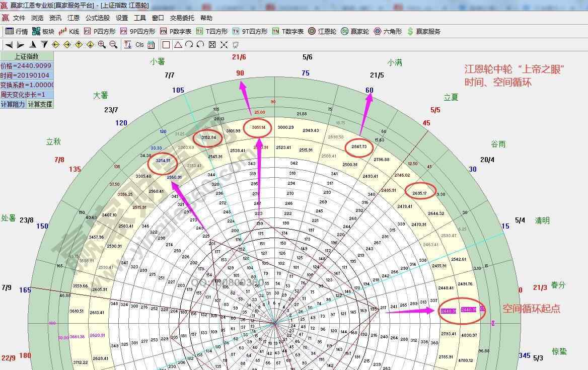The height and width of the screenshot is (370, 588).
Task: Click the Cls clear button
Action: click(x=139, y=45)
